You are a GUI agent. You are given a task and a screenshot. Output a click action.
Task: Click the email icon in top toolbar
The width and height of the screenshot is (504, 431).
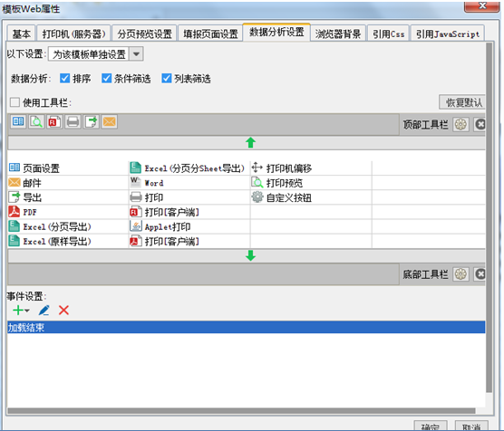point(110,121)
